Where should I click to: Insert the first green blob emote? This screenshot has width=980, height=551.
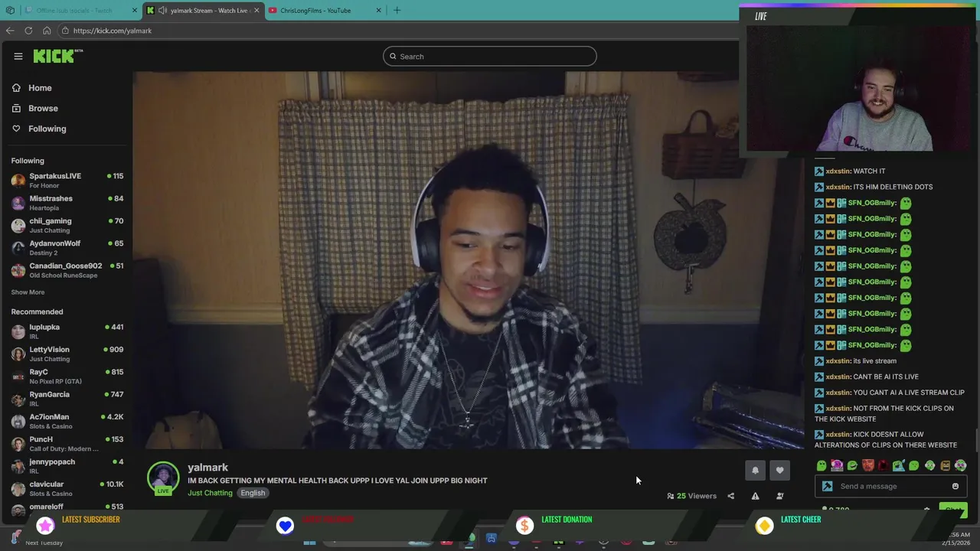click(822, 465)
